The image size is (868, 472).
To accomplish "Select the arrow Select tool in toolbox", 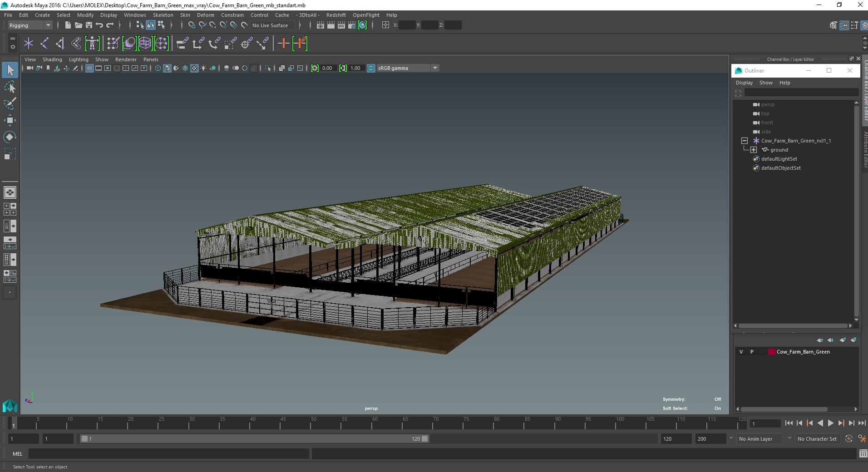I will click(x=10, y=70).
